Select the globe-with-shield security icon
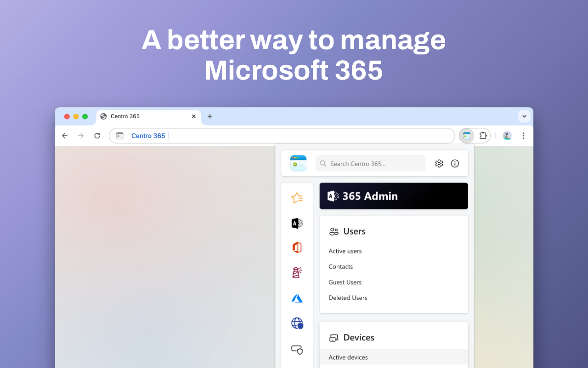The image size is (588, 368). pyautogui.click(x=297, y=324)
